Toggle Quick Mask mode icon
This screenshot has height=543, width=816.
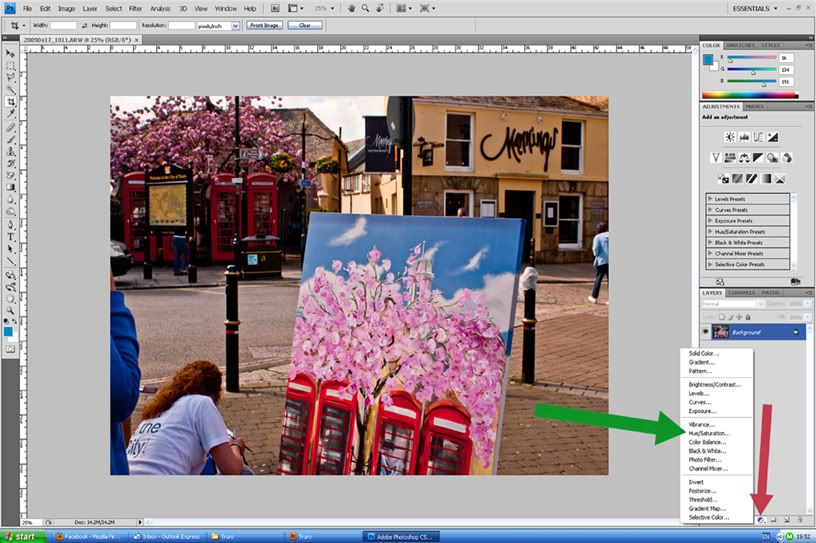tap(10, 349)
